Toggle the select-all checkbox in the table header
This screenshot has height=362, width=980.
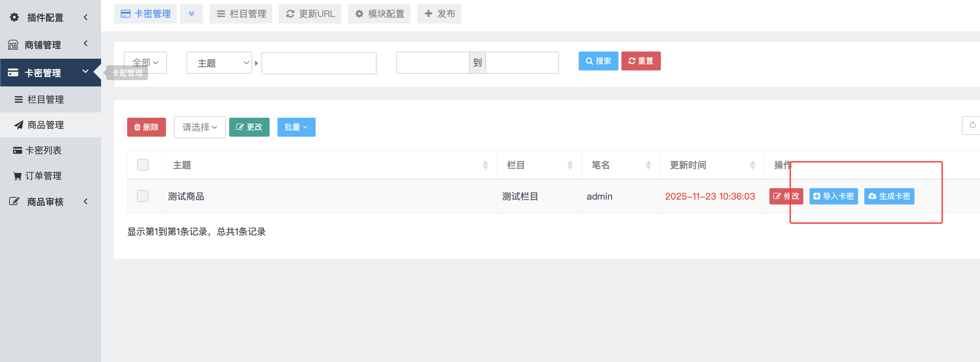(143, 165)
